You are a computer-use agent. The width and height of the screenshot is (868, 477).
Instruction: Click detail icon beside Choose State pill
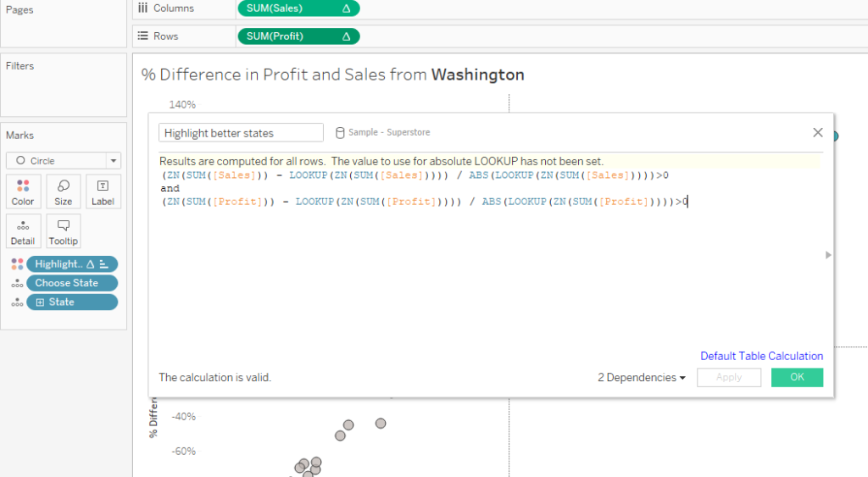click(x=18, y=283)
